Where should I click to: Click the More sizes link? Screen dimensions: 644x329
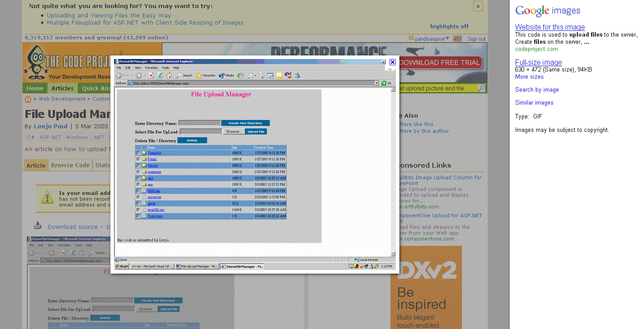[530, 77]
